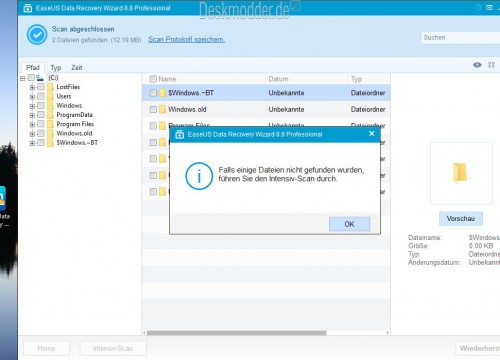Screen dimensions: 500x360
Task: Click the EaseUS logo in main title bar
Action: [28, 8]
